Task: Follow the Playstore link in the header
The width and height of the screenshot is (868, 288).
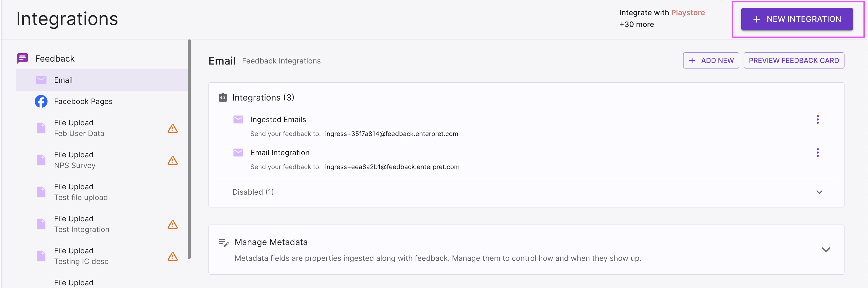Action: click(688, 13)
